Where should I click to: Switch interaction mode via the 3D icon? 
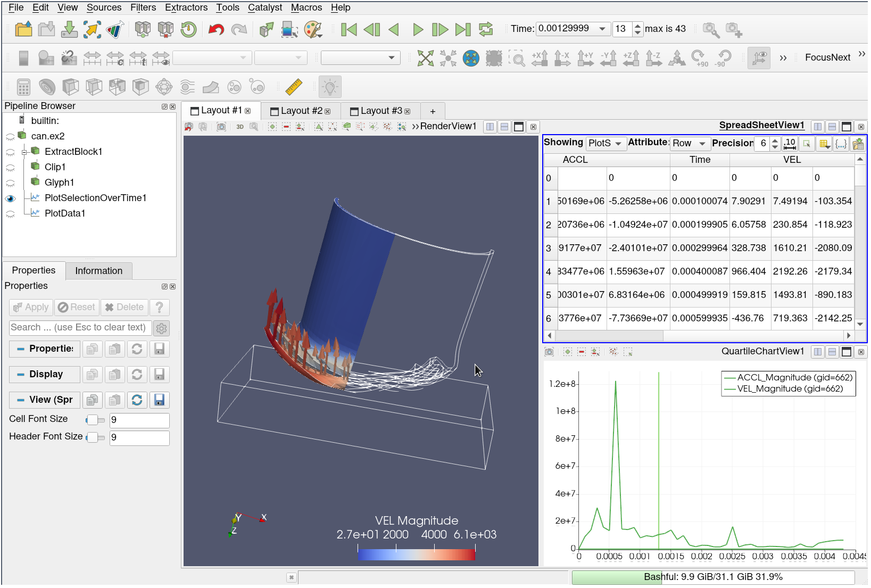coord(239,127)
